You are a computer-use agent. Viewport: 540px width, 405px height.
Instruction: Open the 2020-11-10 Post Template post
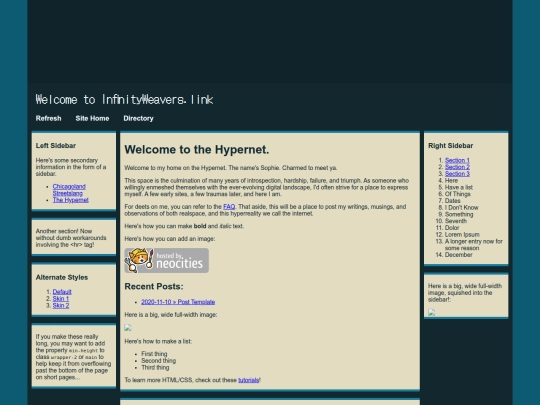pyautogui.click(x=178, y=302)
